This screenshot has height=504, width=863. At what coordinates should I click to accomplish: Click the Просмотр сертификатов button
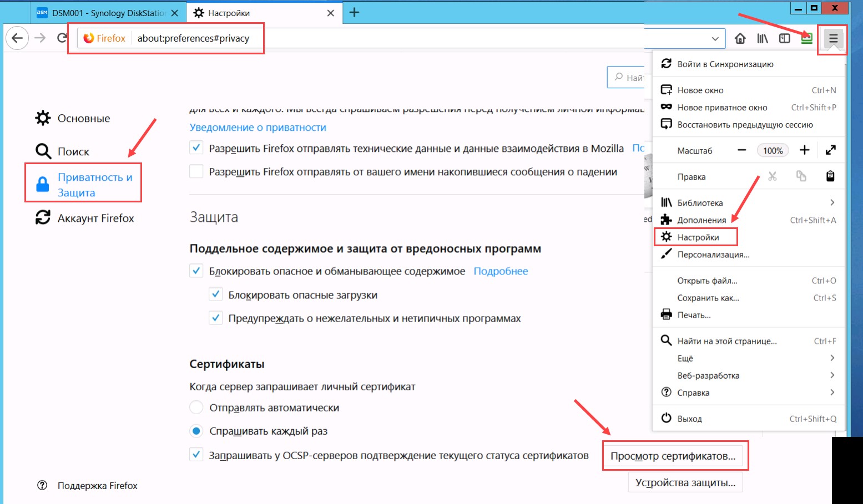[x=673, y=456]
